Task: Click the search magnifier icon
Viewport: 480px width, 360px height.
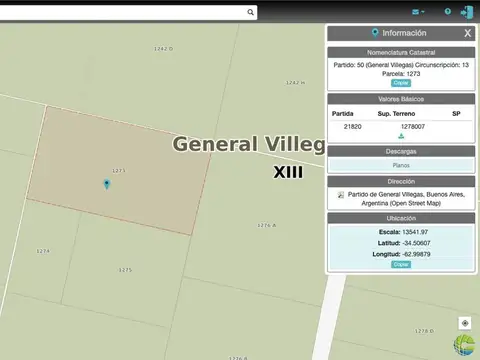Action: click(x=250, y=12)
